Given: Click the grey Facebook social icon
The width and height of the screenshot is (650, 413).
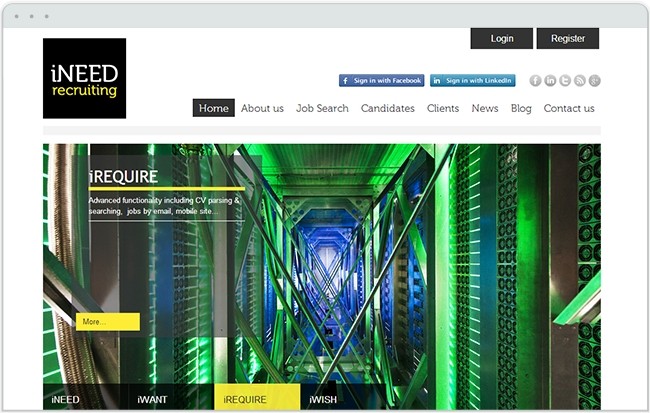Looking at the screenshot, I should point(535,80).
